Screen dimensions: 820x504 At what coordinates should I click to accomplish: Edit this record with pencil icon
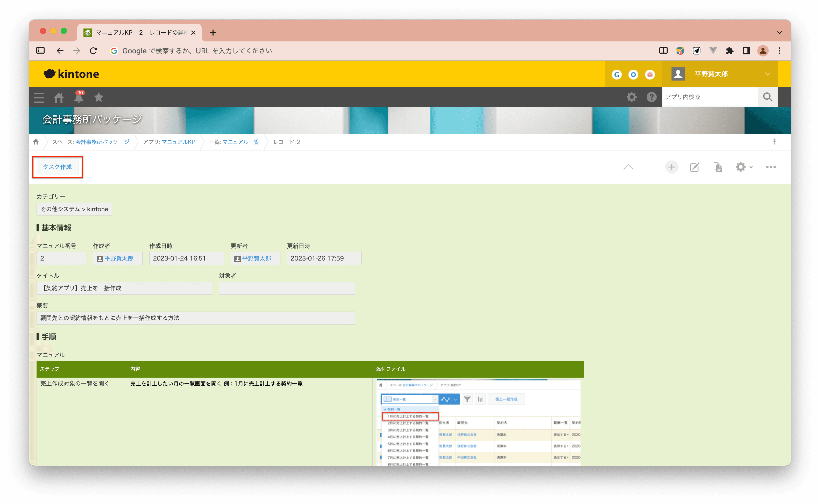coord(694,167)
